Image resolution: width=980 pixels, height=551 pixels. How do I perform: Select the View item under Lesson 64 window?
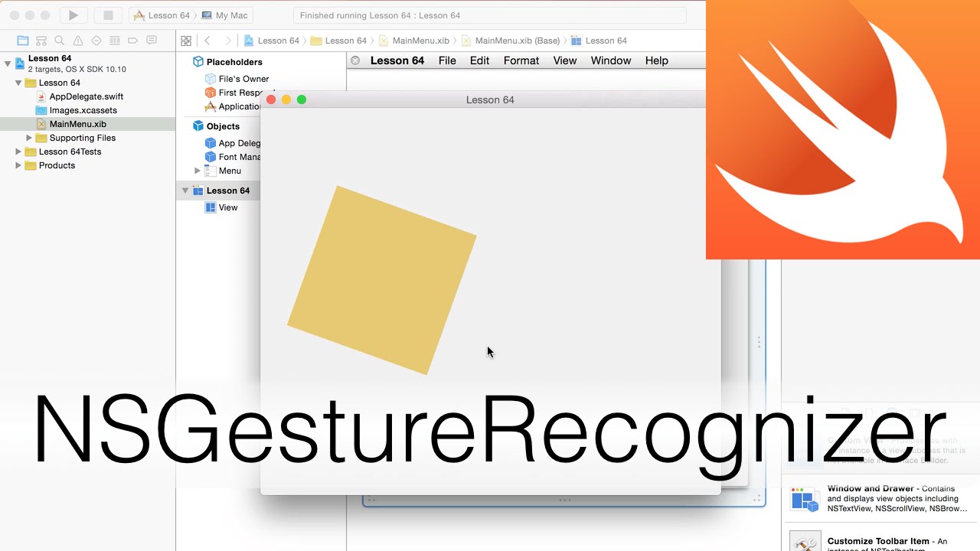coord(221,207)
